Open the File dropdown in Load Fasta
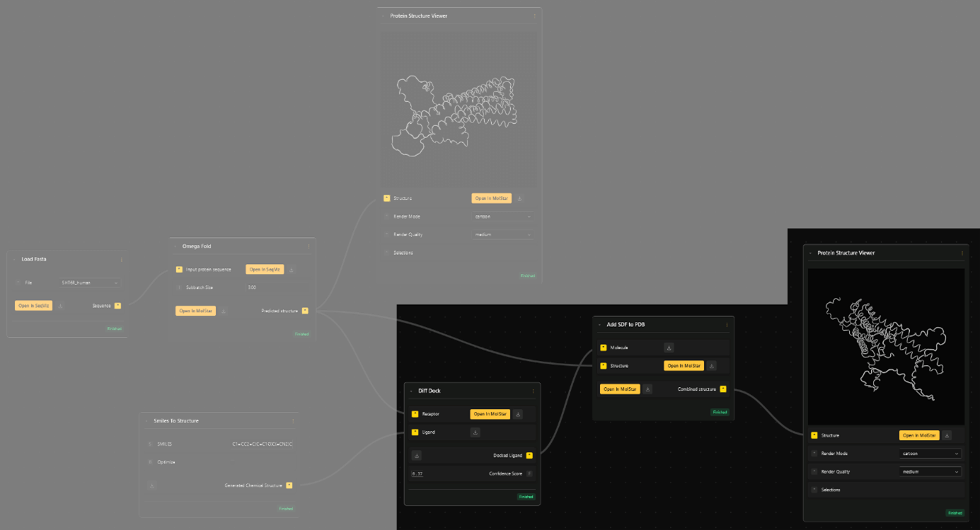Viewport: 980px width, 530px height. pos(90,283)
